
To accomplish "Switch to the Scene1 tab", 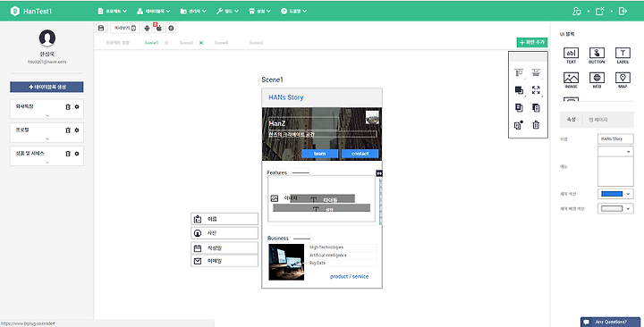I will pos(151,43).
